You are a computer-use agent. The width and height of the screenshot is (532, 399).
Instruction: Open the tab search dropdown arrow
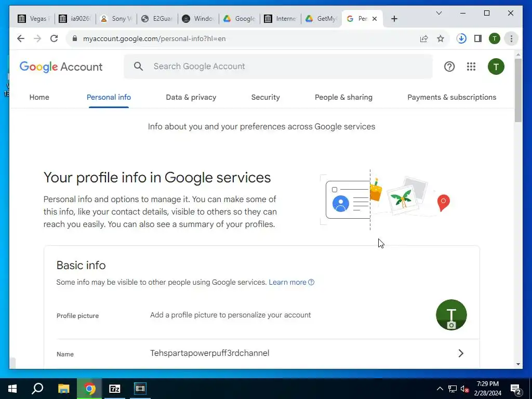(x=438, y=13)
